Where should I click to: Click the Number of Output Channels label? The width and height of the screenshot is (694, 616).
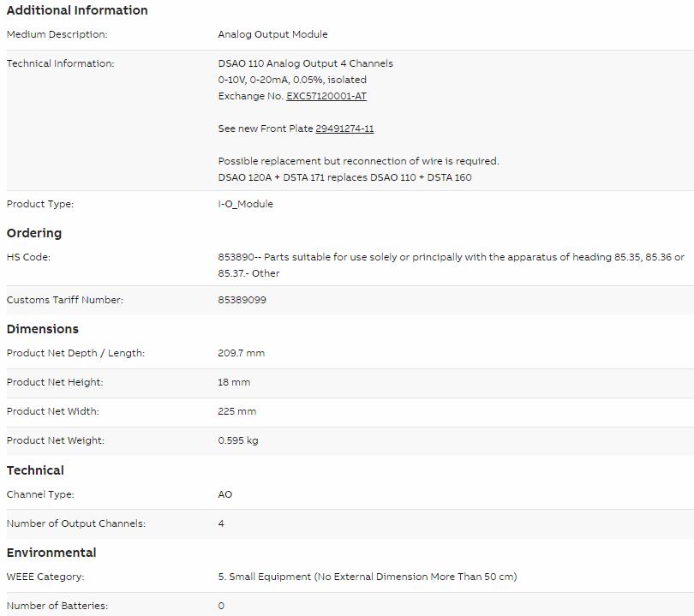(75, 523)
